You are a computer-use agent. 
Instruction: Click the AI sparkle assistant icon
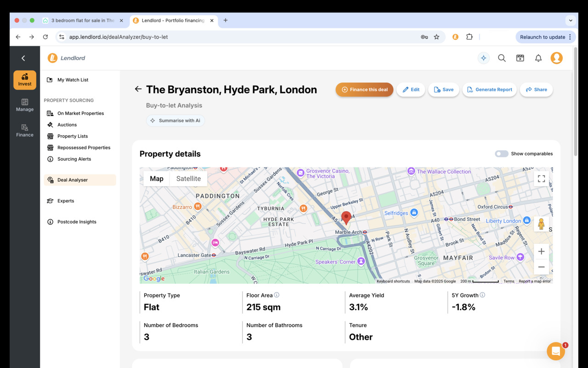(483, 58)
